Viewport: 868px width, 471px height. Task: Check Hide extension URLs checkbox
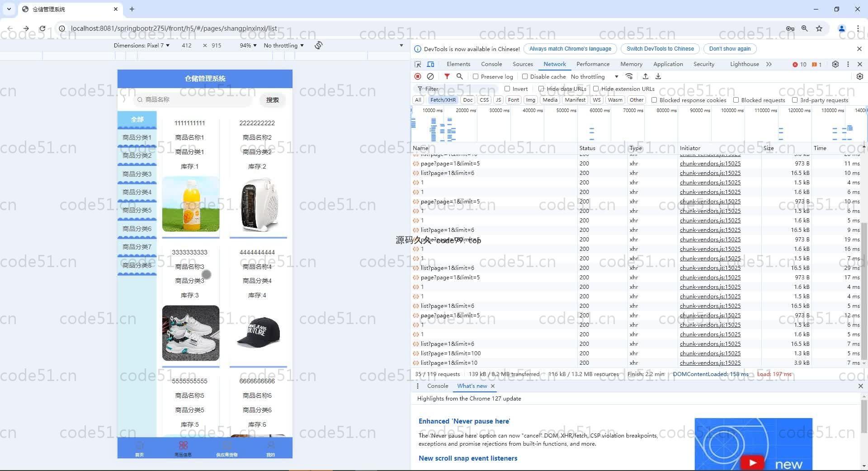coord(596,89)
